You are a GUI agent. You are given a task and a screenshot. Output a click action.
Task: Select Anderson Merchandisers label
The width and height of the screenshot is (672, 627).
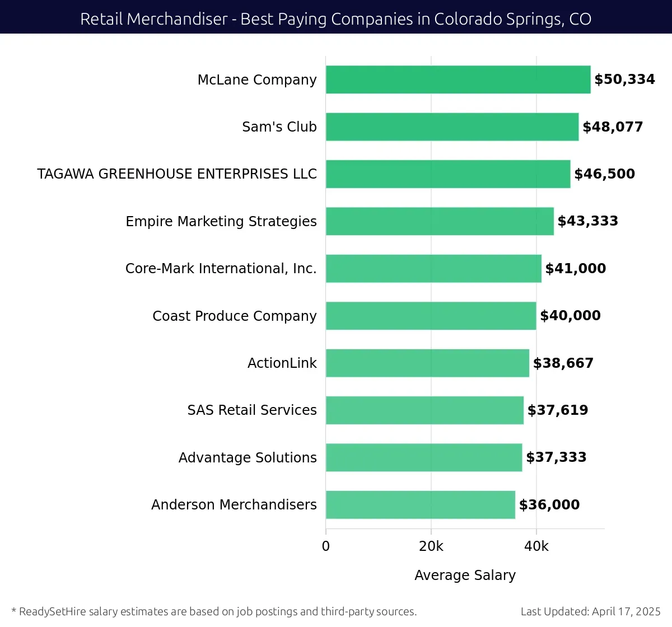pyautogui.click(x=234, y=505)
